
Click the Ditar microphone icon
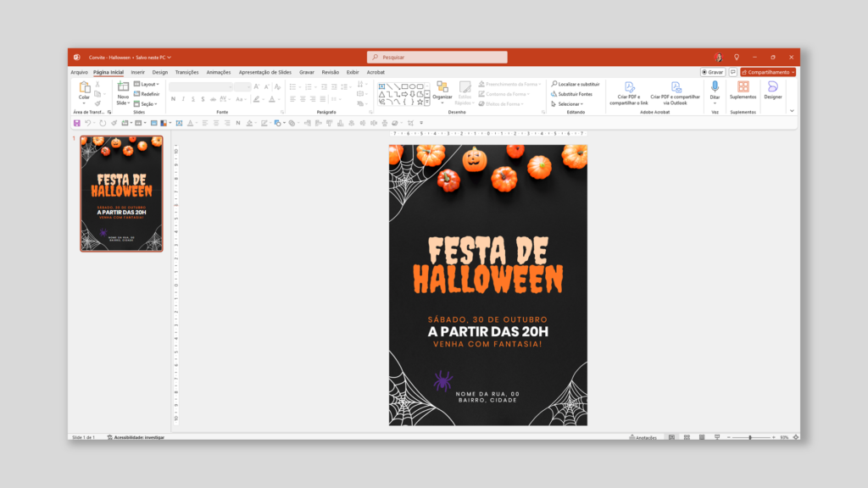[715, 85]
